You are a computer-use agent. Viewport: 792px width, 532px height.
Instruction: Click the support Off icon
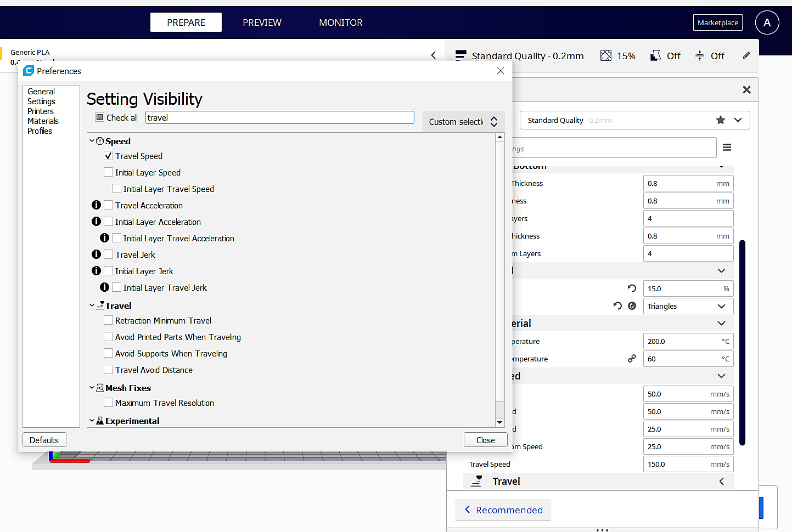pos(655,55)
